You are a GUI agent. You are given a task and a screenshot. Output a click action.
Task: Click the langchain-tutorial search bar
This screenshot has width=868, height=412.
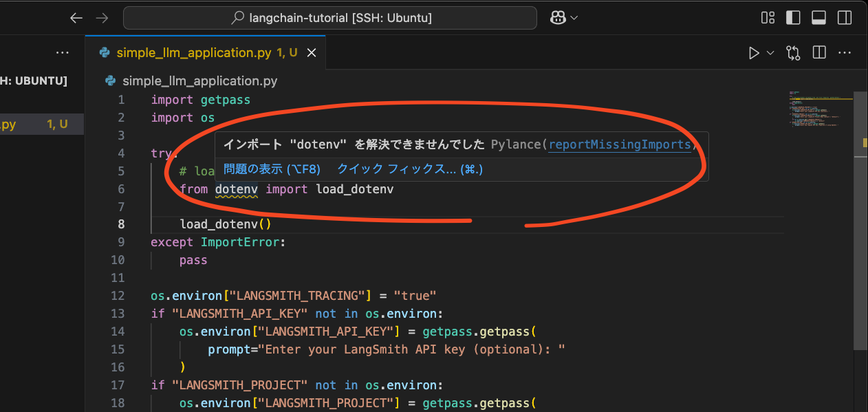330,19
